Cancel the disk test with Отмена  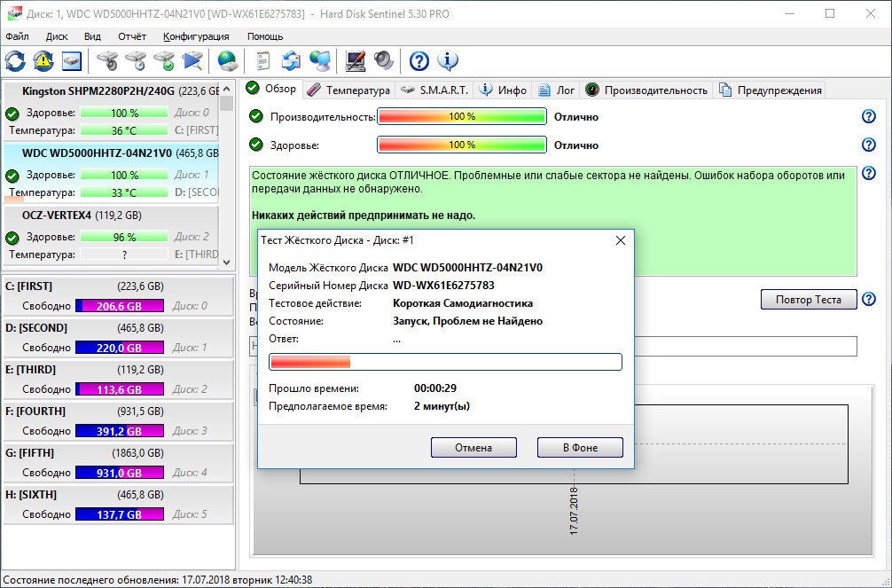coord(473,447)
